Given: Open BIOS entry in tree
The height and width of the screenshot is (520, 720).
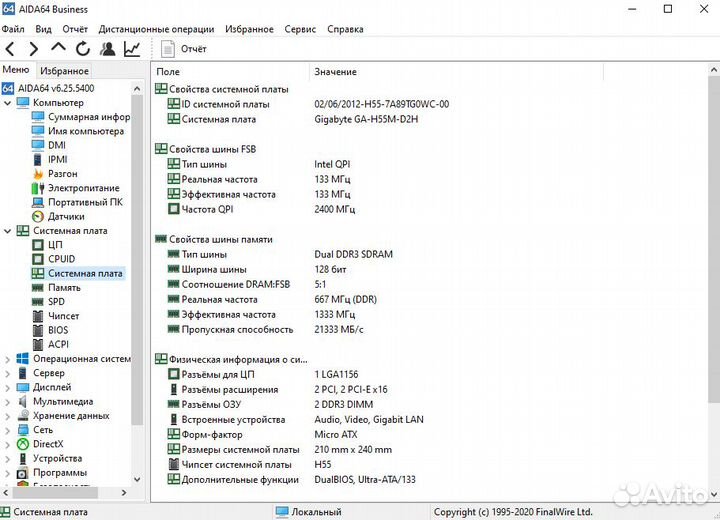Looking at the screenshot, I should (x=50, y=330).
